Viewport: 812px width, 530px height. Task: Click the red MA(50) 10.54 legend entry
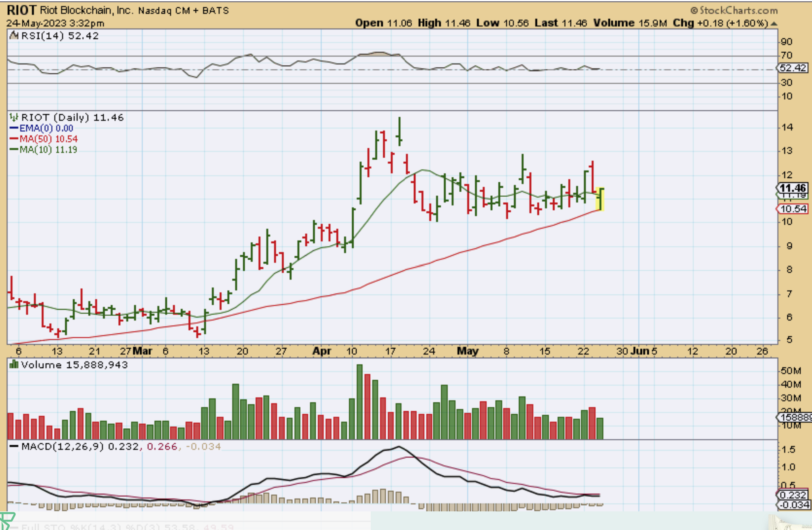click(48, 139)
